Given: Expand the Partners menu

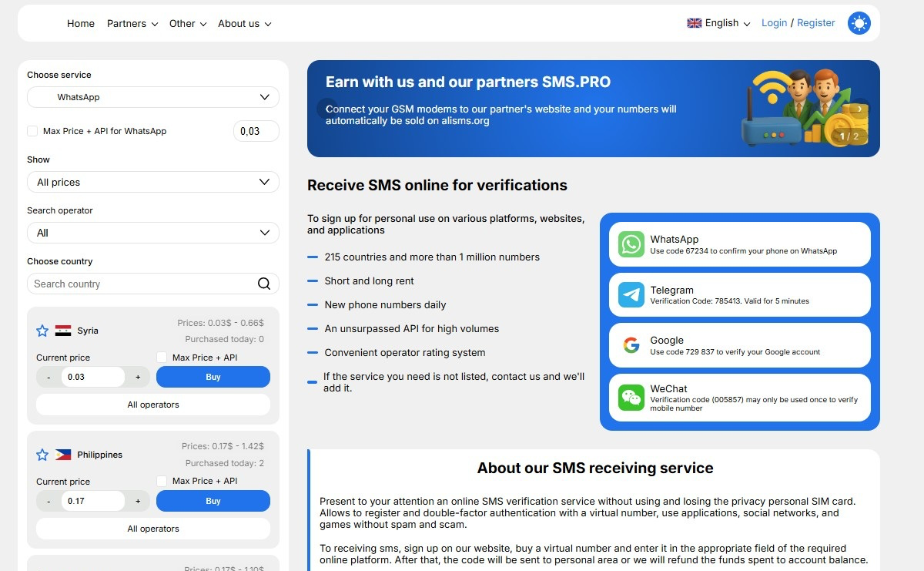Looking at the screenshot, I should [x=132, y=24].
